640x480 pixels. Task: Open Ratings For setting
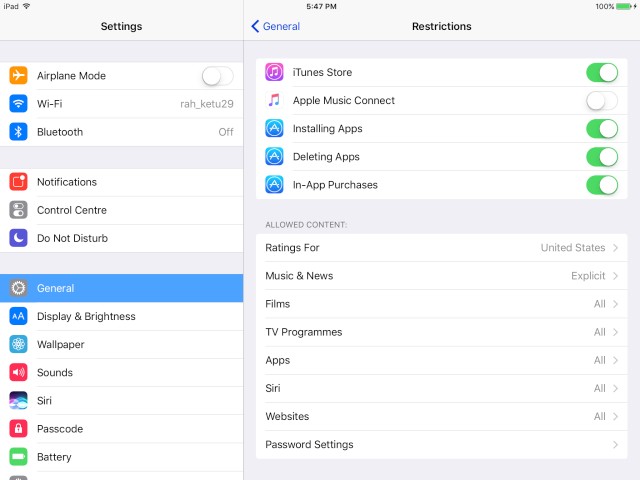[442, 248]
